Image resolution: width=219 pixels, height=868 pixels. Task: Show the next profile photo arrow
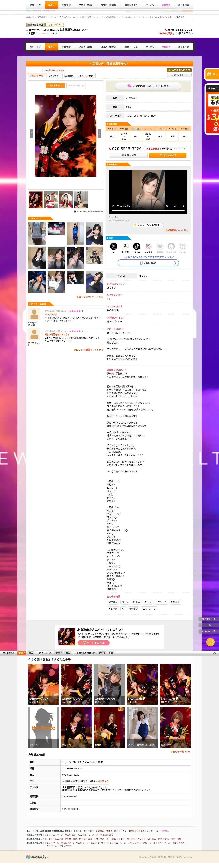pos(100,133)
